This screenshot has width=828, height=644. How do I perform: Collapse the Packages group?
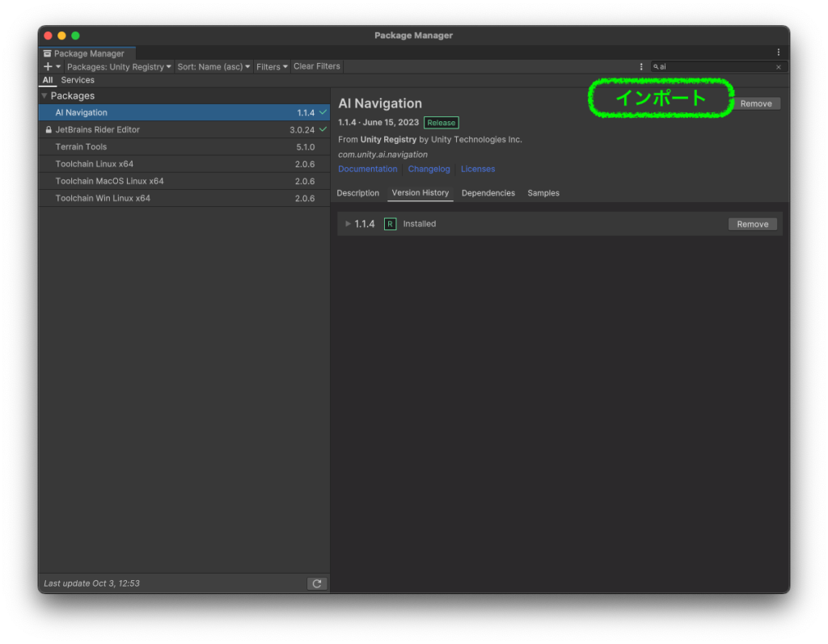tap(44, 95)
